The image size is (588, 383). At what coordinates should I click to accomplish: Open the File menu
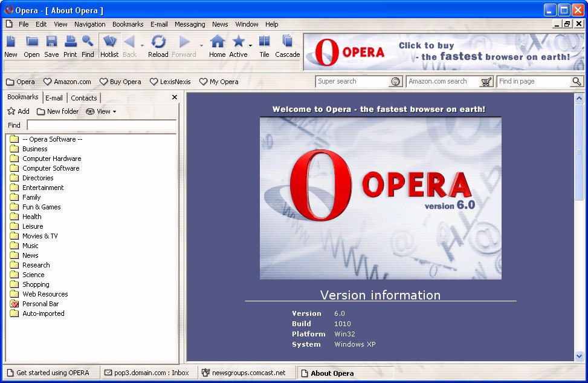24,24
